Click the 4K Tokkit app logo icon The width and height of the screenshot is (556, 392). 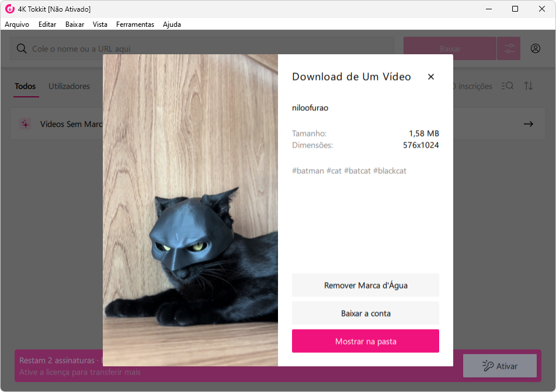[x=9, y=9]
